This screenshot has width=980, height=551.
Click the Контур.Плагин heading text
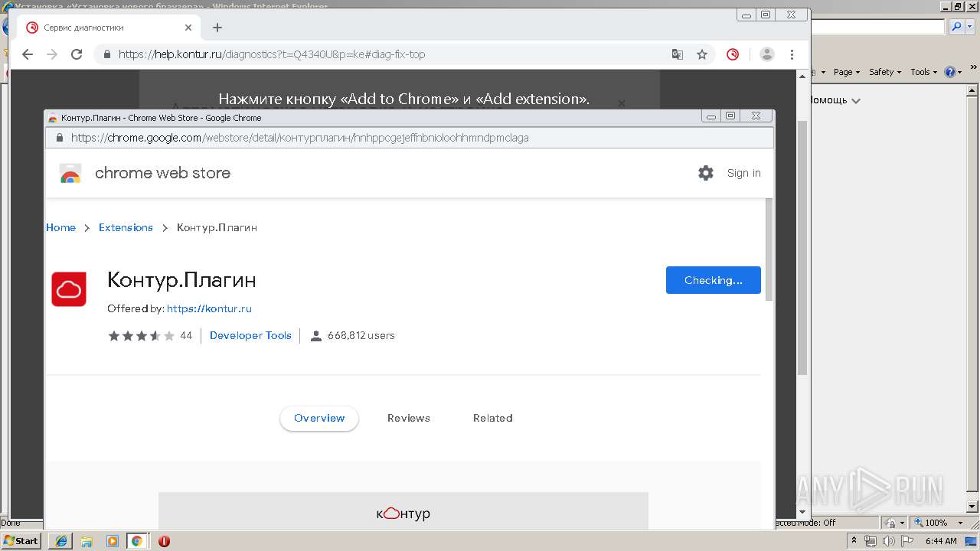181,280
